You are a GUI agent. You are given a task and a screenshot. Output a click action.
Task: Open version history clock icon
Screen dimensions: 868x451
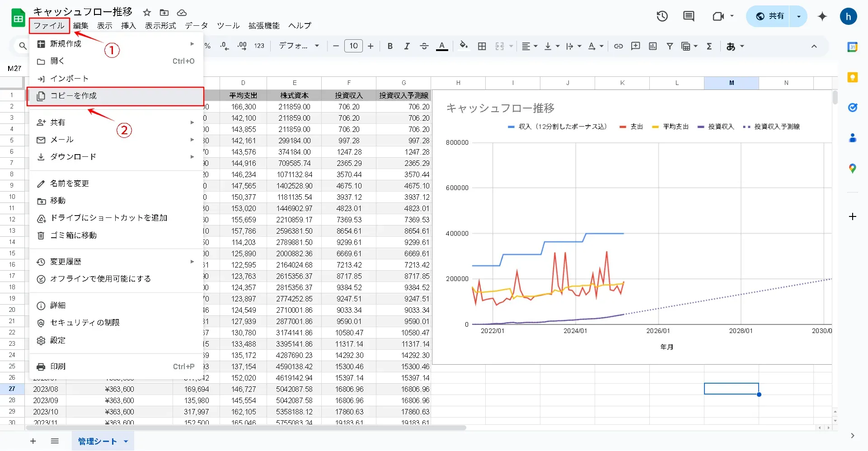(662, 16)
